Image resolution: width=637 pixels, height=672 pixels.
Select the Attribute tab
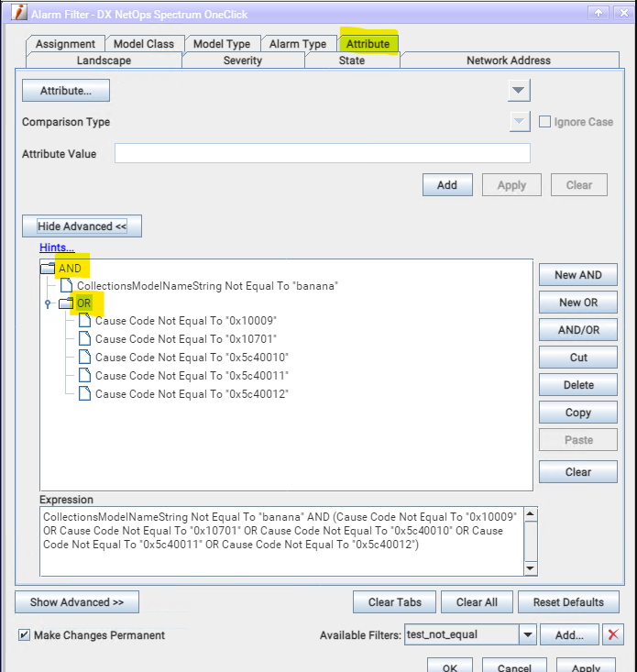(x=368, y=44)
